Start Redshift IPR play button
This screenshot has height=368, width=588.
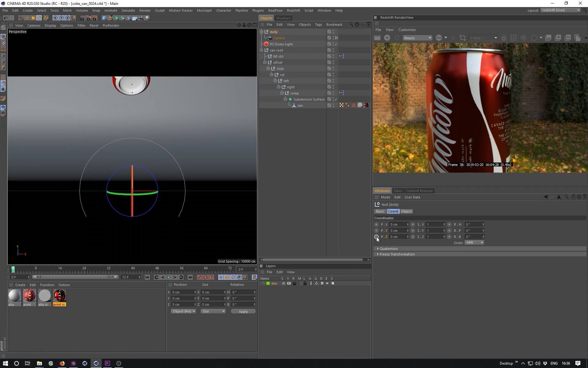tap(387, 38)
